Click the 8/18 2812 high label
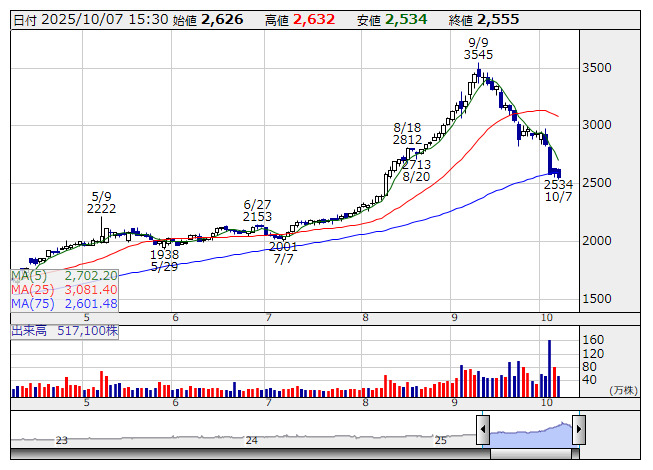 click(x=407, y=133)
